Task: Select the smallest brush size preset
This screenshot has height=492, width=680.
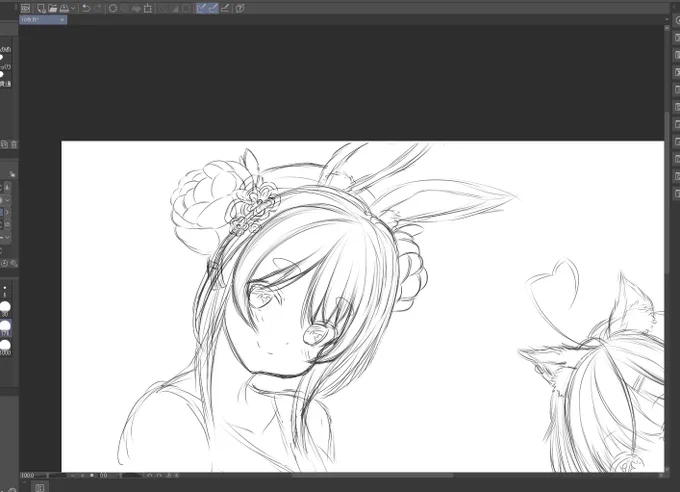Action: [5, 291]
